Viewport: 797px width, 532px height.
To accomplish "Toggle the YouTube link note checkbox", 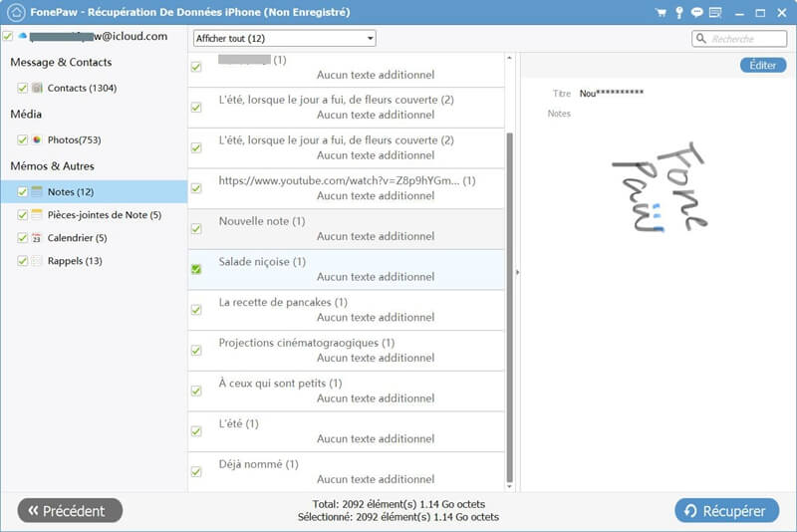I will [x=196, y=188].
